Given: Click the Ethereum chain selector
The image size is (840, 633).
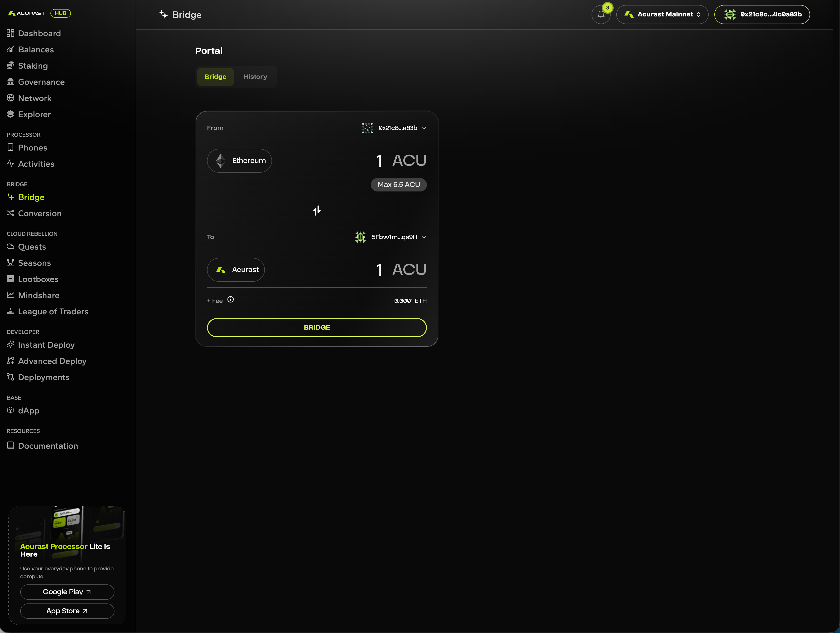Looking at the screenshot, I should (x=239, y=160).
